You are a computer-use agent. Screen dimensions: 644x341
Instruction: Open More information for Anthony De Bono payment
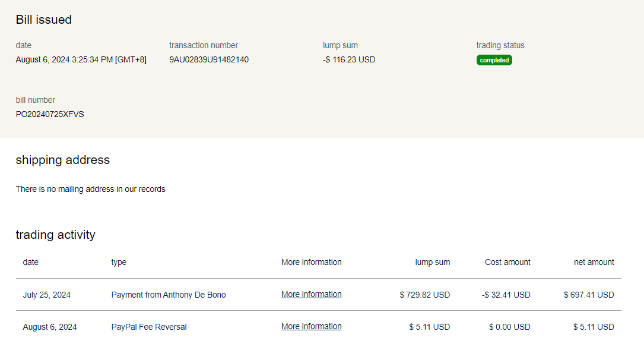(311, 295)
